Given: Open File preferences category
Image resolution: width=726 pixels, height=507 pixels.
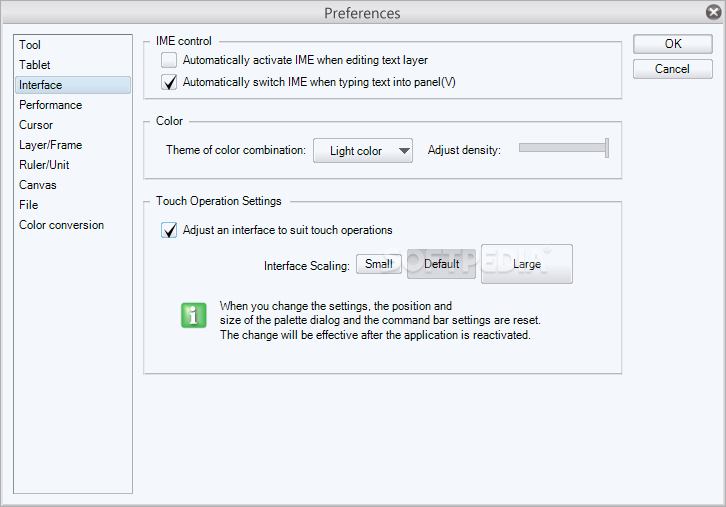Looking at the screenshot, I should pyautogui.click(x=73, y=205).
